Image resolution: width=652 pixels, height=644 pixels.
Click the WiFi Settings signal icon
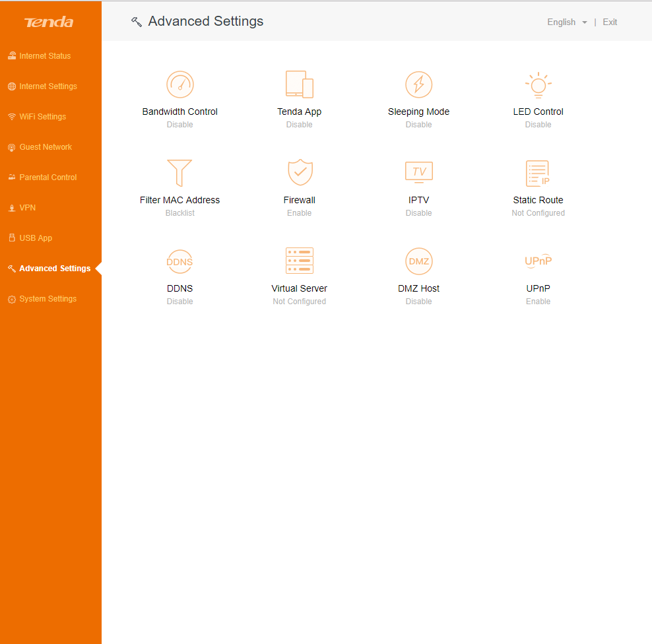(x=12, y=117)
